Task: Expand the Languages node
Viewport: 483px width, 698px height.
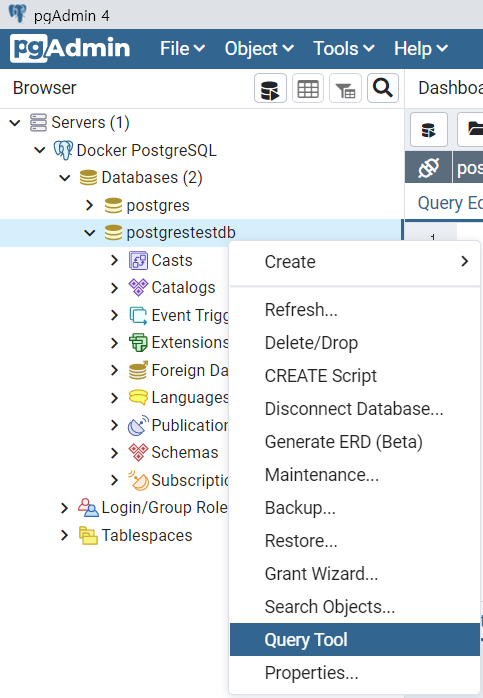Action: point(114,398)
